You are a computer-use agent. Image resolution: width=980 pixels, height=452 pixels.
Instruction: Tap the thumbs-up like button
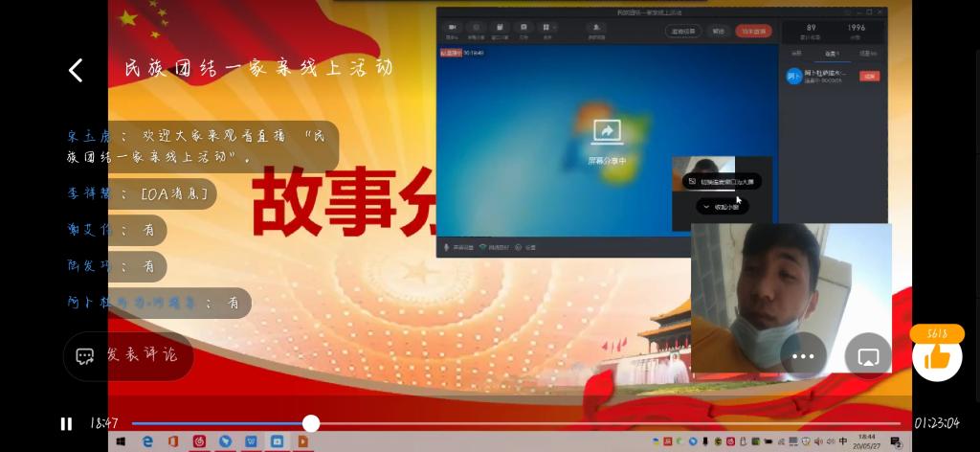tap(936, 356)
